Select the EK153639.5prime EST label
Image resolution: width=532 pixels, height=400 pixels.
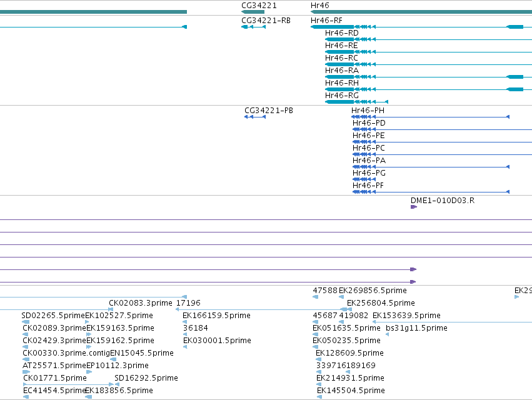pos(406,316)
